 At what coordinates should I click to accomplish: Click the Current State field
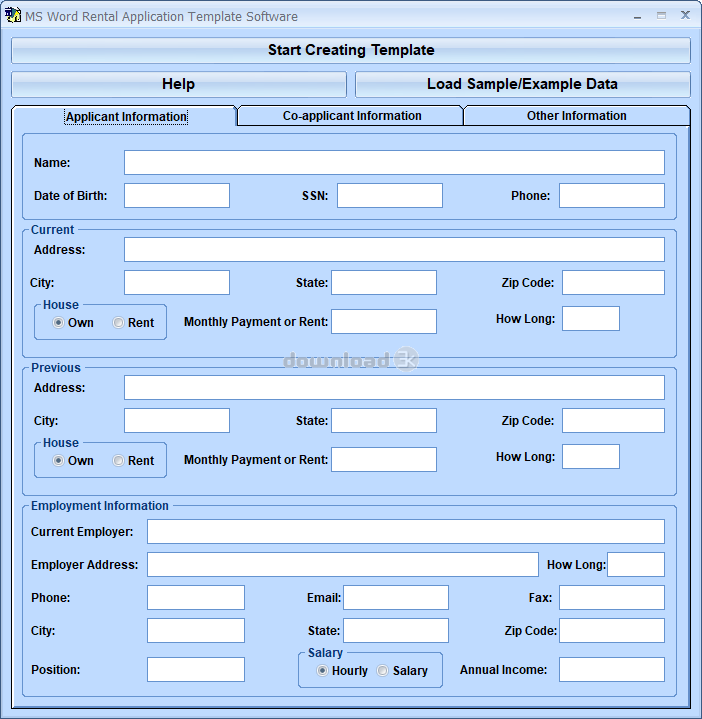tap(384, 282)
